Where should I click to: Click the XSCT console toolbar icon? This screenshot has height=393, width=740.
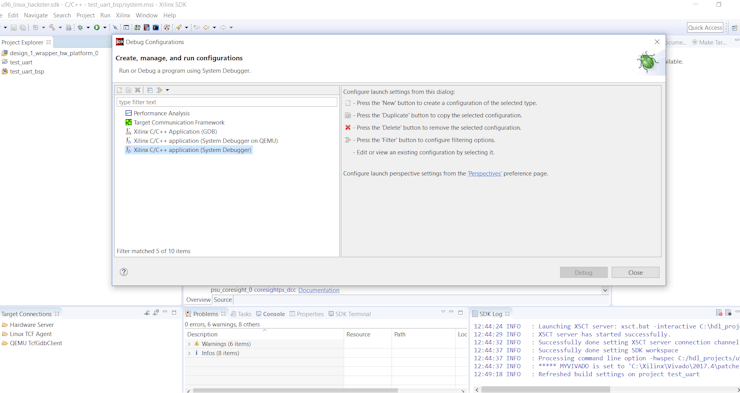(x=156, y=27)
